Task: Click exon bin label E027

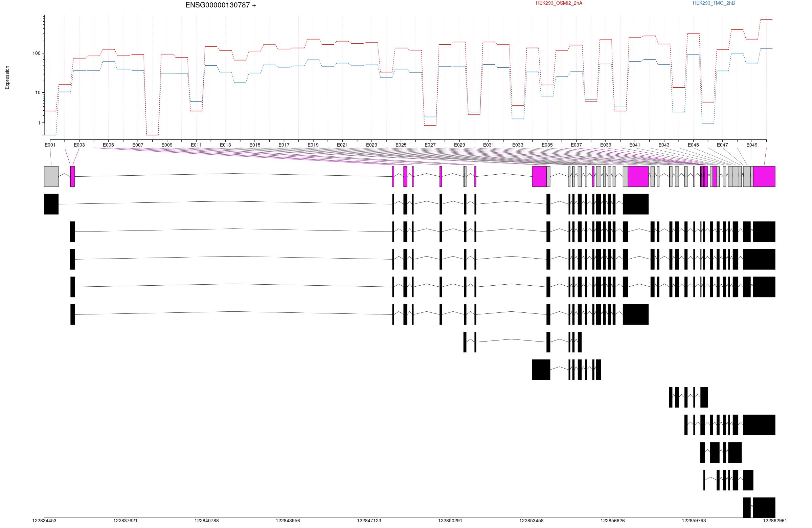Action: [430, 145]
